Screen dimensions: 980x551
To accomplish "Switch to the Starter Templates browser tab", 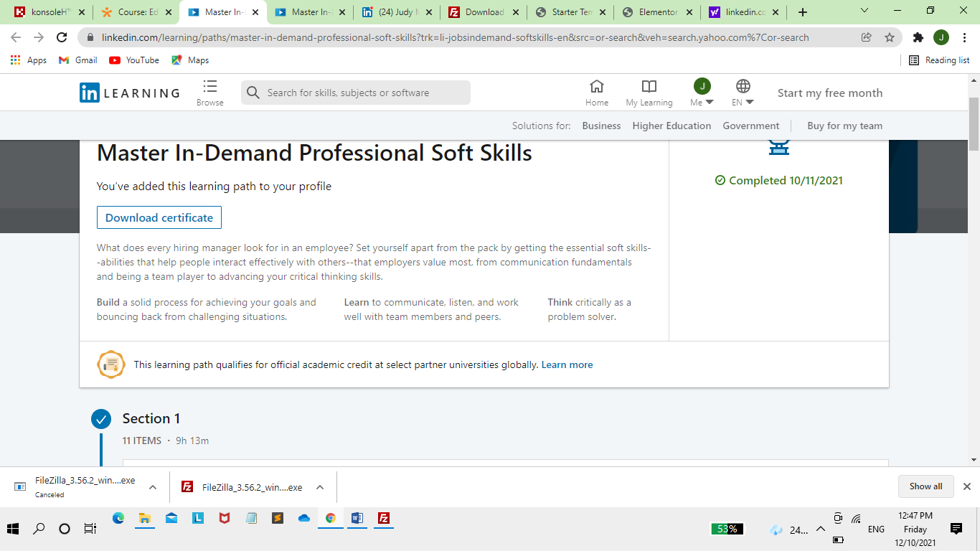I will click(572, 12).
